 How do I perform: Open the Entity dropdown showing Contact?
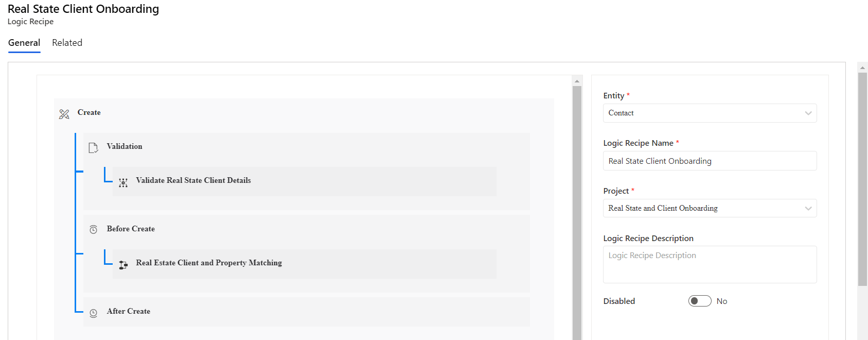709,113
